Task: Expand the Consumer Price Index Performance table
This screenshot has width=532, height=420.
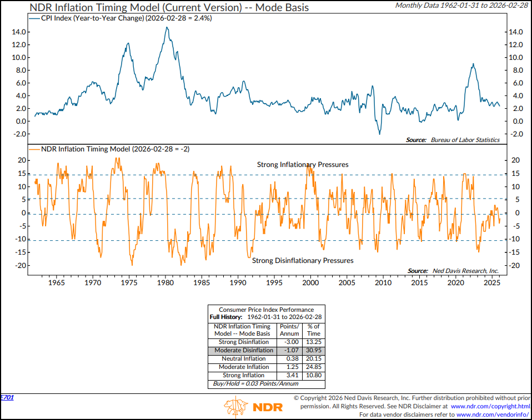Action: pos(266,310)
